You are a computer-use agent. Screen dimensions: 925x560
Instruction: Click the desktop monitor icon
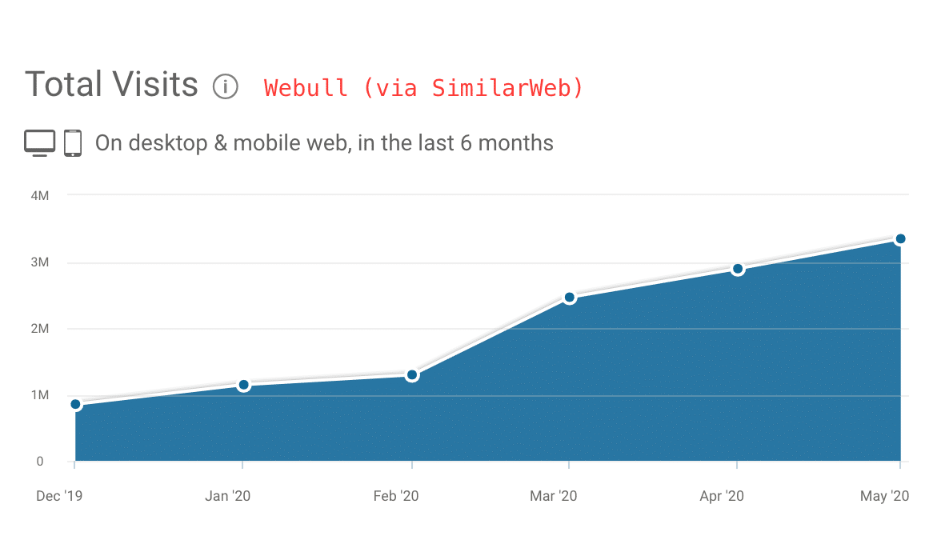(x=40, y=142)
